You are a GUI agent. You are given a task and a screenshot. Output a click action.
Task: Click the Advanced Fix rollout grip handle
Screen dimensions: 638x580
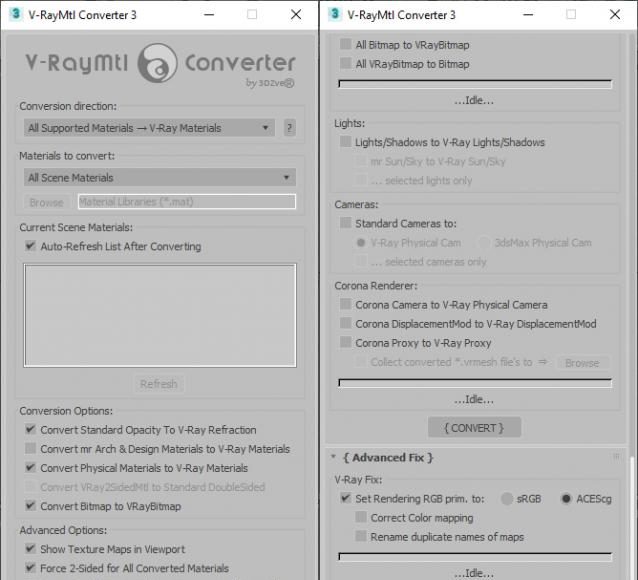tap(616, 457)
